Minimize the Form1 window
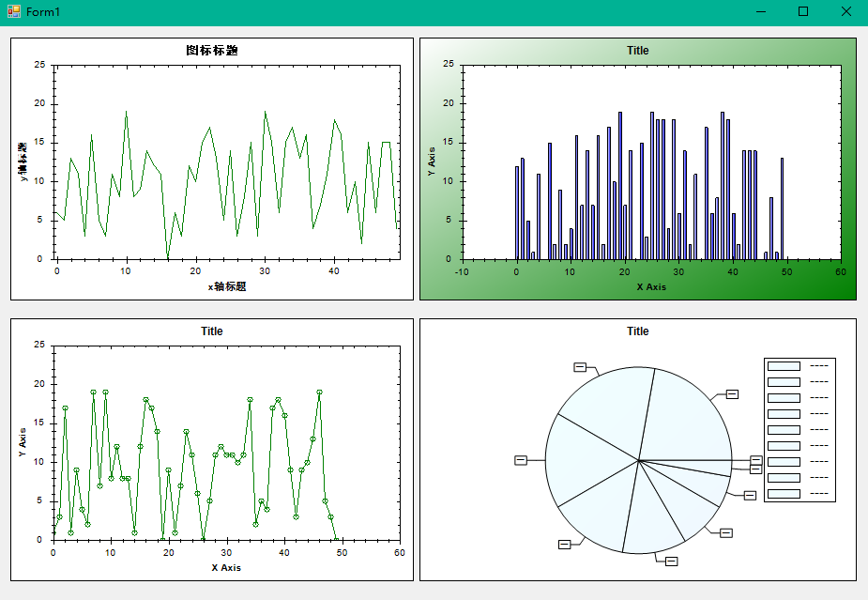The height and width of the screenshot is (600, 868). pos(761,11)
